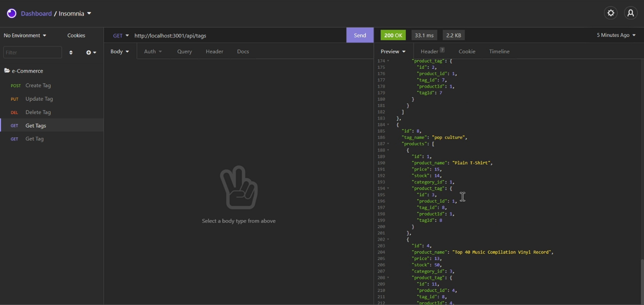Switch to the Timeline tab
644x305 pixels.
499,51
